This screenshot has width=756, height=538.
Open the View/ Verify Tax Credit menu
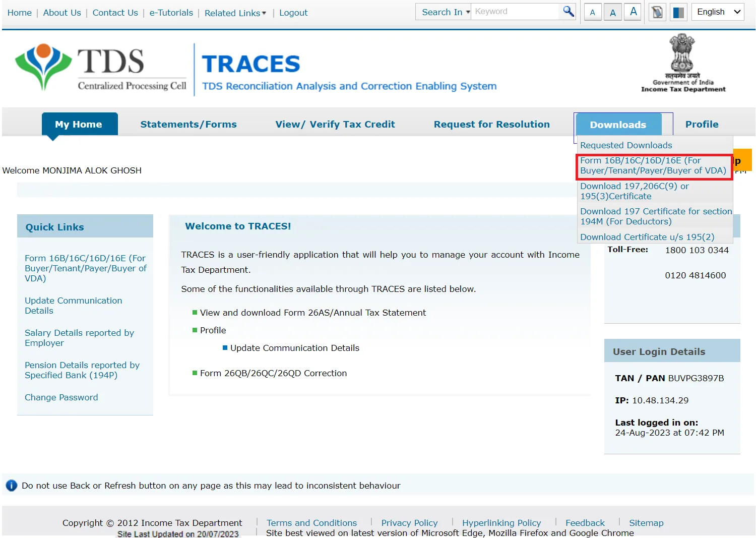335,124
